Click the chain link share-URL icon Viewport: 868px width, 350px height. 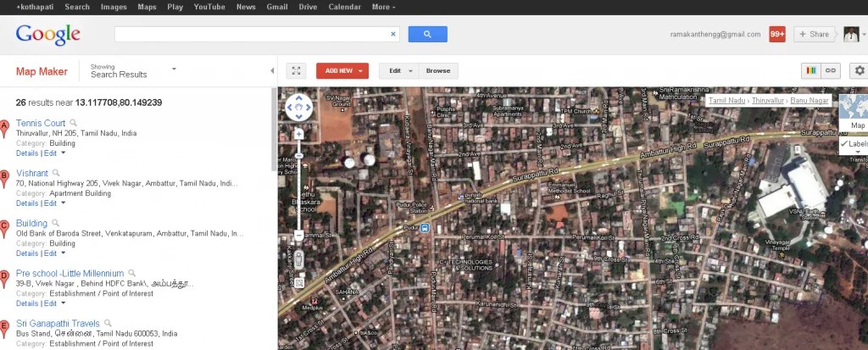coord(831,71)
